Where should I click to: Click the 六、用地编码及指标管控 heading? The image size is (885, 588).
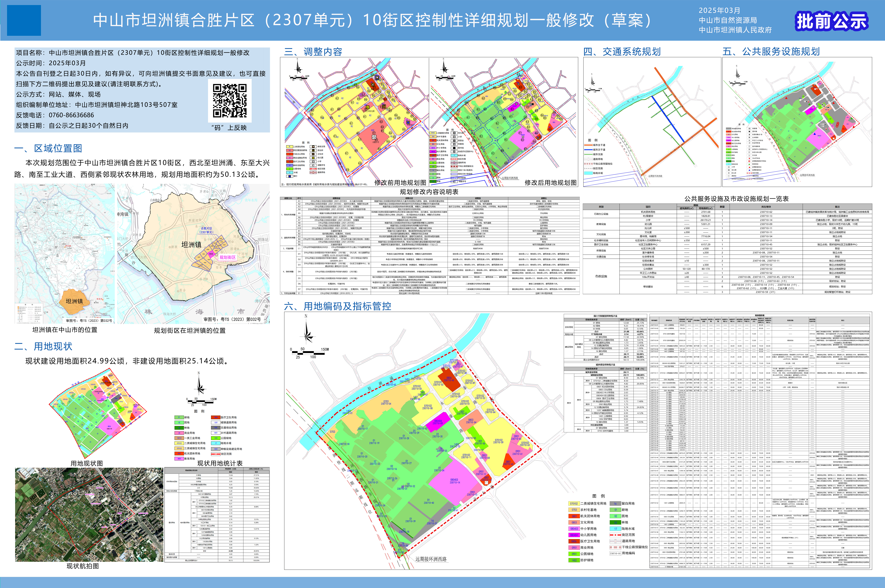(x=337, y=306)
